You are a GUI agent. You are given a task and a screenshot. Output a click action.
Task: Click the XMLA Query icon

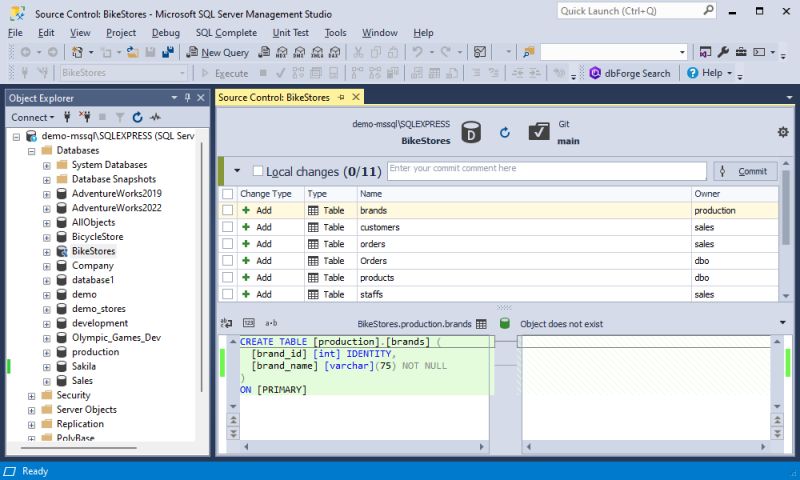tap(317, 52)
